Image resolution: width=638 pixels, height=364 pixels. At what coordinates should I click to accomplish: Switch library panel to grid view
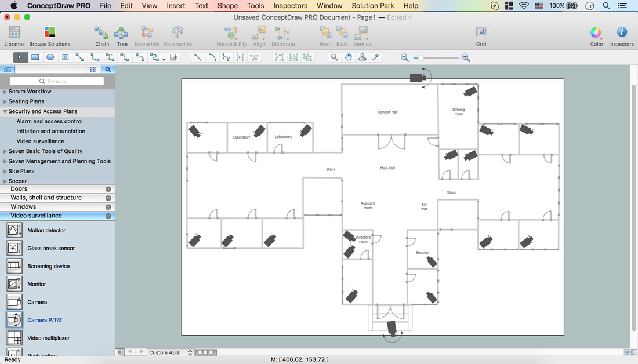[x=93, y=70]
